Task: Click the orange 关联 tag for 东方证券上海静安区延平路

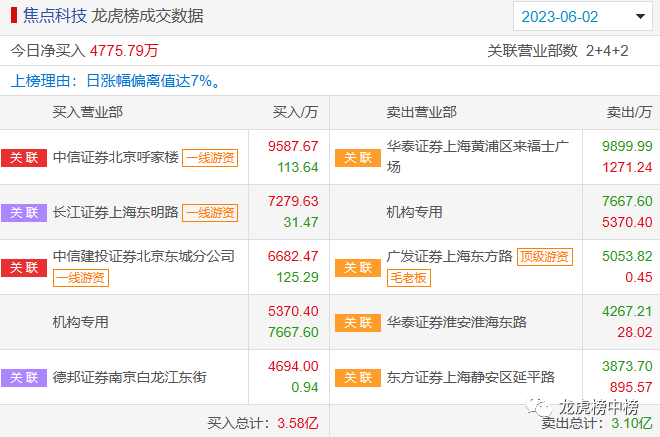Action: (x=358, y=378)
